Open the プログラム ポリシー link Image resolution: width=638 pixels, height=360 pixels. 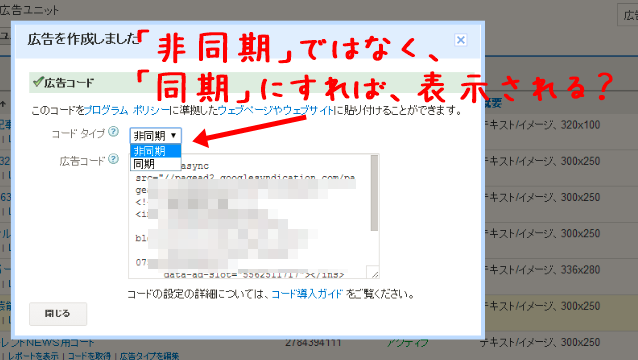[127, 110]
